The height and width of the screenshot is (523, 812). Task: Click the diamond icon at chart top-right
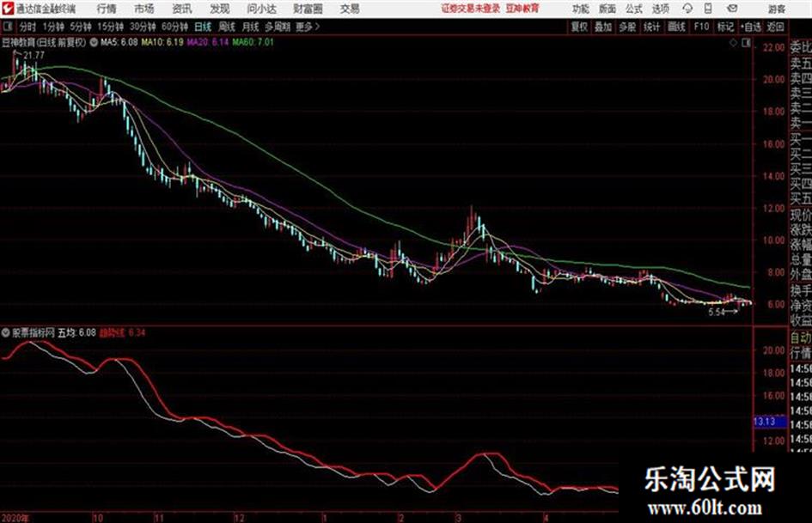(733, 43)
